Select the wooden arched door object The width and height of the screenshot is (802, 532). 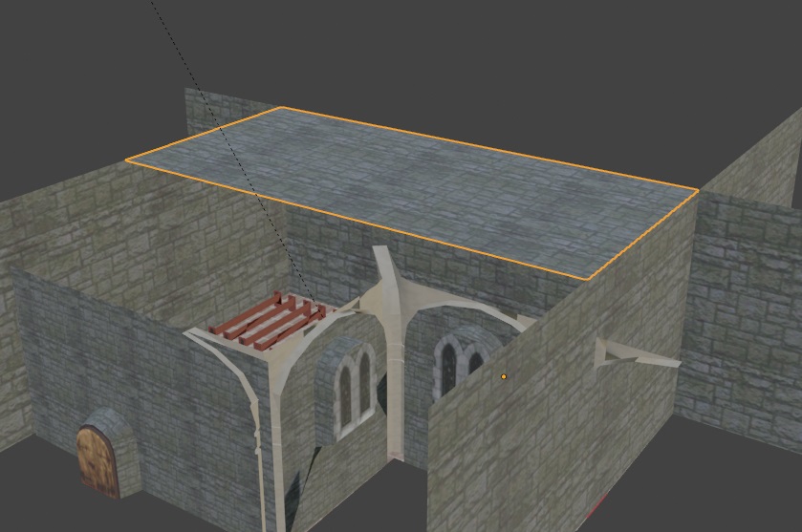click(98, 463)
